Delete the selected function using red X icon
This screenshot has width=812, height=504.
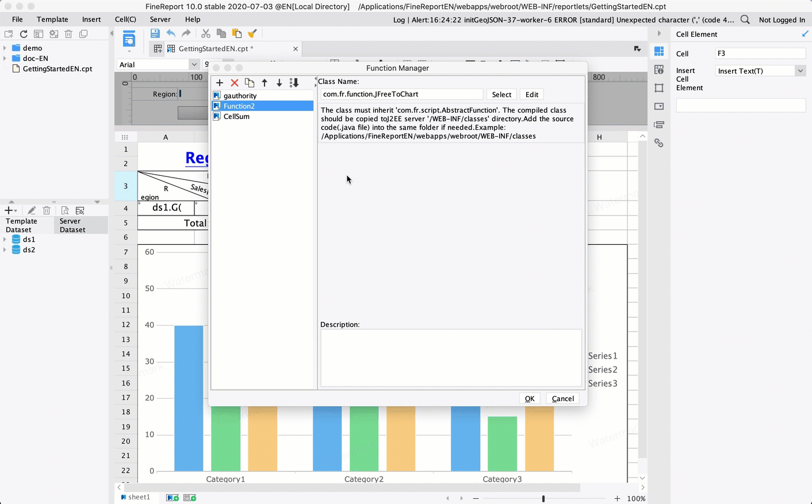[x=234, y=83]
